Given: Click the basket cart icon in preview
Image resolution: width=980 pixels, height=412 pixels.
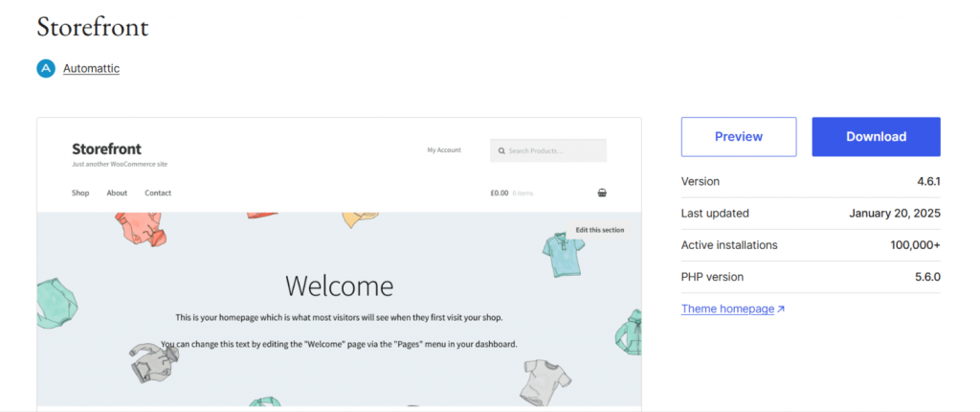Looking at the screenshot, I should [602, 193].
